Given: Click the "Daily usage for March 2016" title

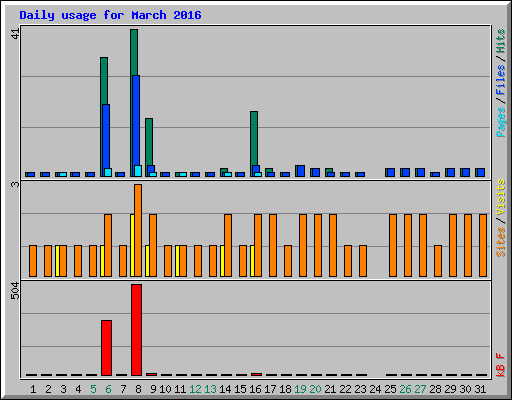Looking at the screenshot, I should (x=110, y=15).
